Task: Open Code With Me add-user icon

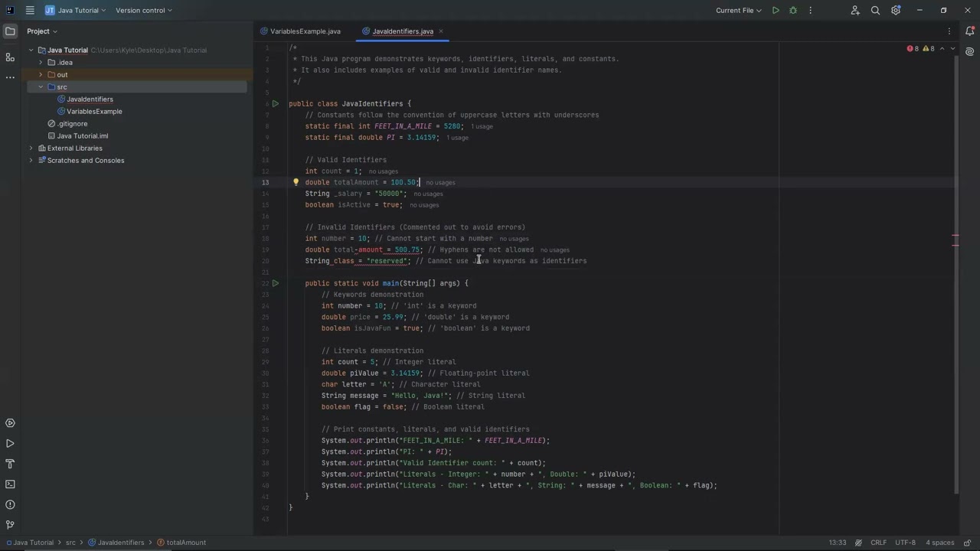Action: 855,11
